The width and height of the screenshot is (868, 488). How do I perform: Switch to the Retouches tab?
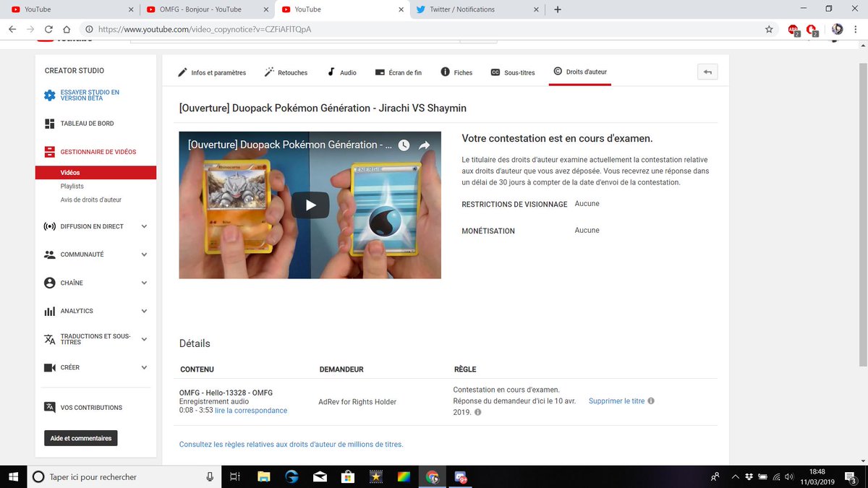(286, 72)
